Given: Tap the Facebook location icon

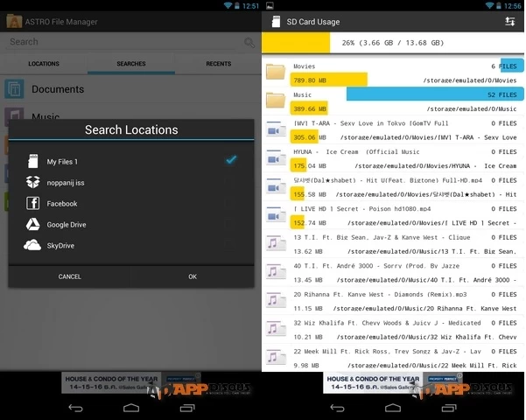Looking at the screenshot, I should tap(33, 203).
